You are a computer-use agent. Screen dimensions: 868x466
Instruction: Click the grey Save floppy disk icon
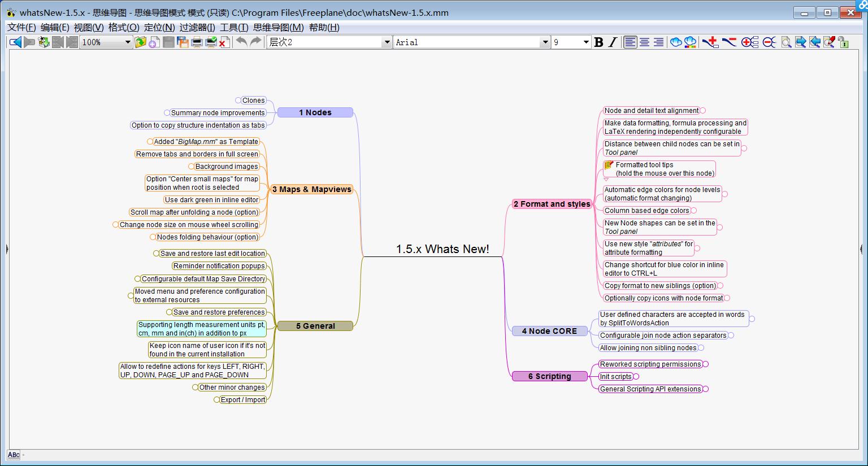coord(168,42)
